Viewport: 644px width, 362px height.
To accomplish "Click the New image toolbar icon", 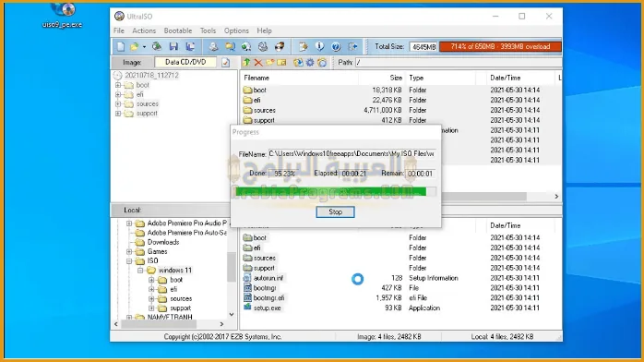I will 121,46.
